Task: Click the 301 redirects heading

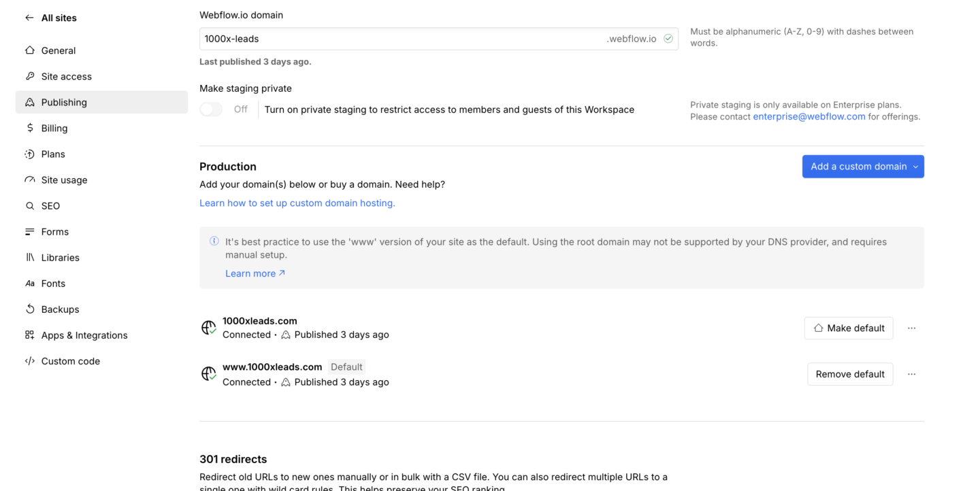Action: 233,459
